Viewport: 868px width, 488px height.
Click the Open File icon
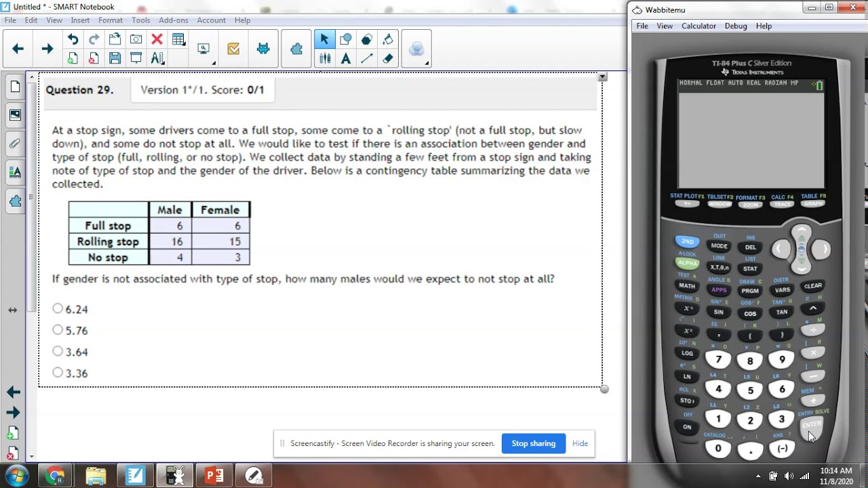(115, 39)
